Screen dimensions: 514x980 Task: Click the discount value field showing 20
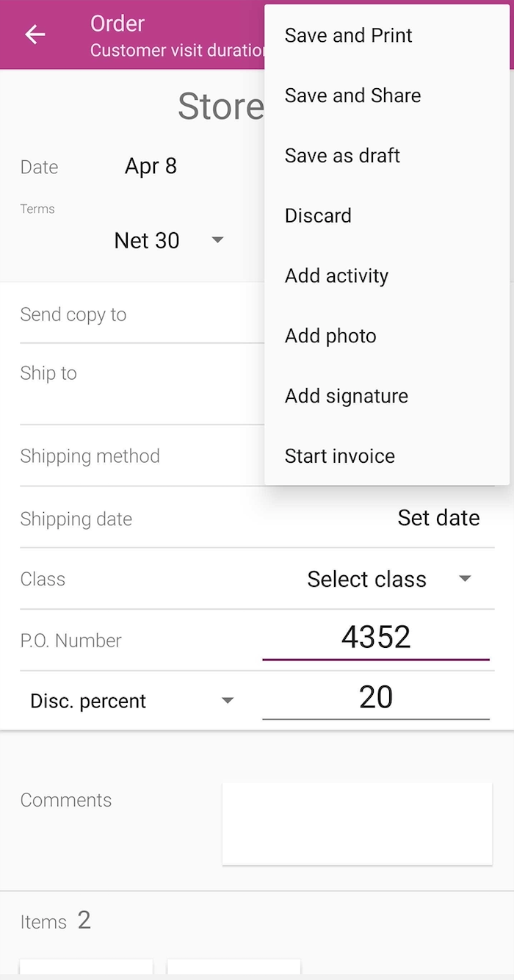tap(375, 697)
